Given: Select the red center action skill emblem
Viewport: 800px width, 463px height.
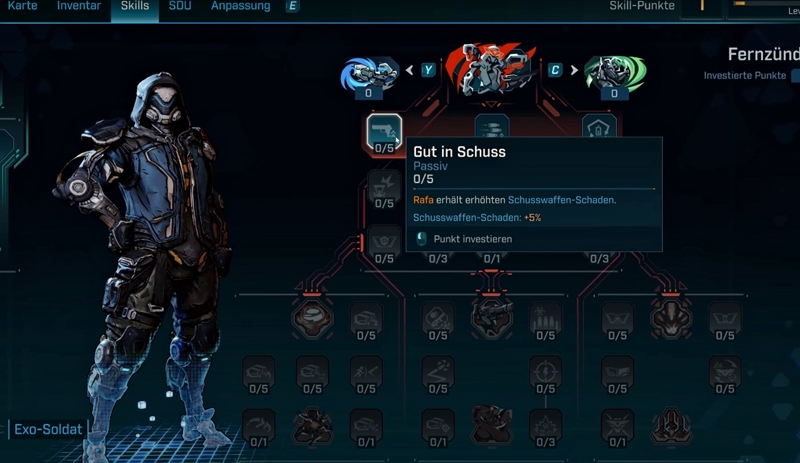Looking at the screenshot, I should (x=490, y=69).
